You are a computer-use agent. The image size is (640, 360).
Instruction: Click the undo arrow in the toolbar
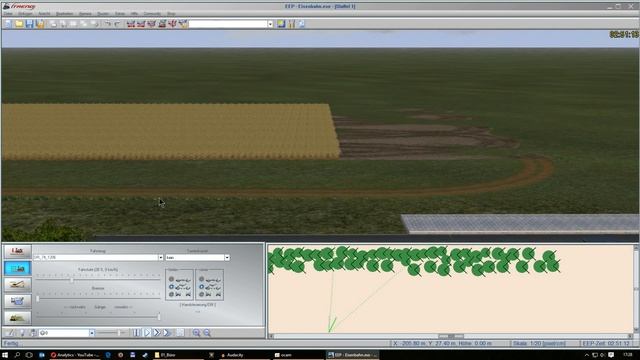[107, 24]
